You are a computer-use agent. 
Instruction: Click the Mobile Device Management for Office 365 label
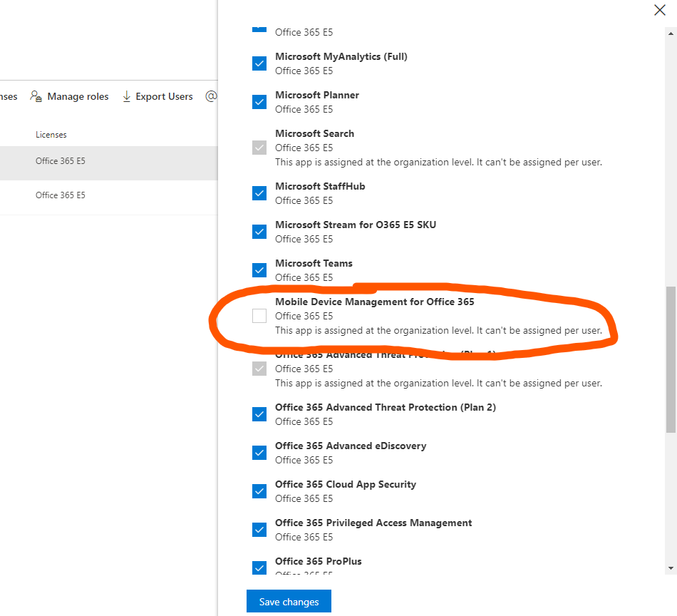[x=374, y=302]
